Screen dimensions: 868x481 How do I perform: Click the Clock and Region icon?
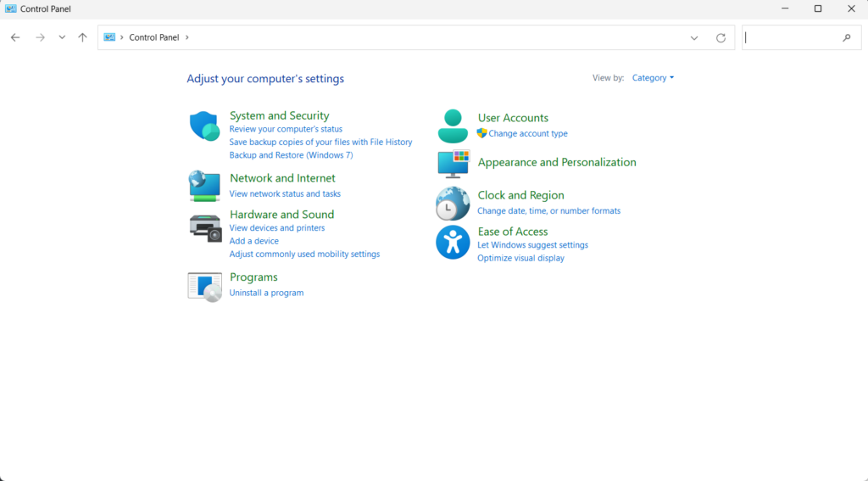(x=453, y=204)
